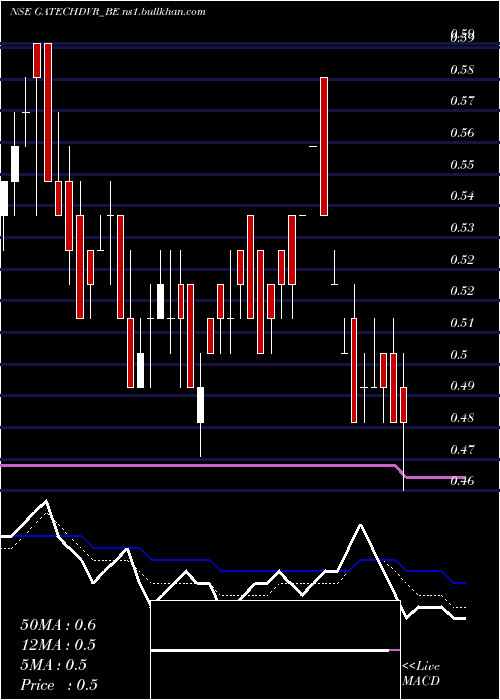This screenshot has width=500, height=700.
Task: Select the 0.58 price axis label
Action: tap(462, 70)
